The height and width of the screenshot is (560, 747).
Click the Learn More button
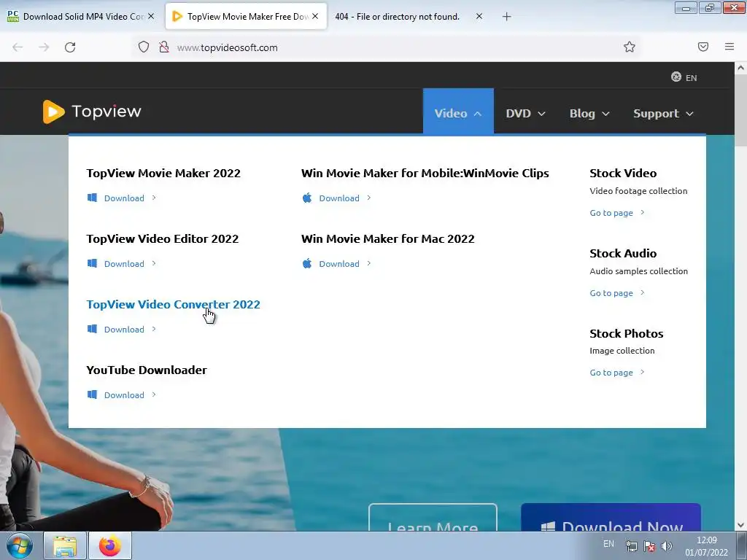tap(433, 517)
